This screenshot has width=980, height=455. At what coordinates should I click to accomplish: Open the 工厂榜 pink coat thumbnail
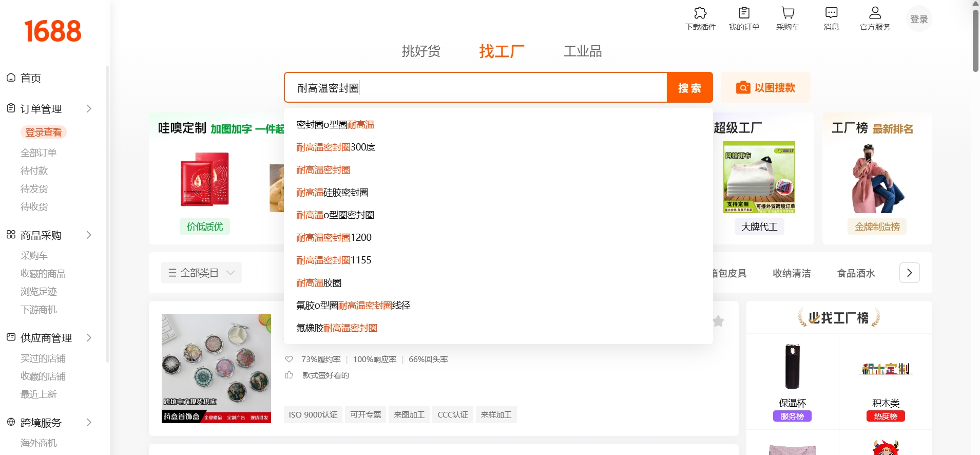tap(877, 178)
